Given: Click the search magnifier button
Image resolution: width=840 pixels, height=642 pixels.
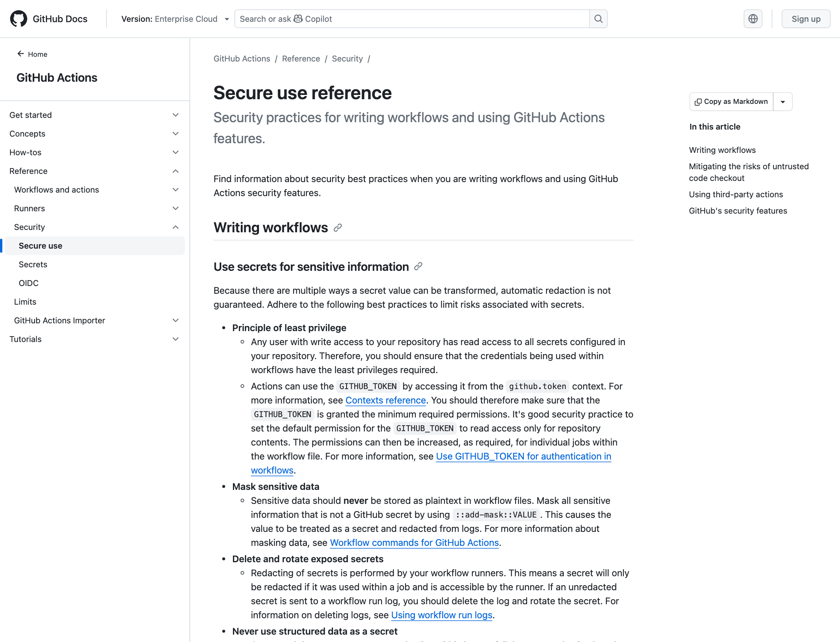Looking at the screenshot, I should point(598,19).
